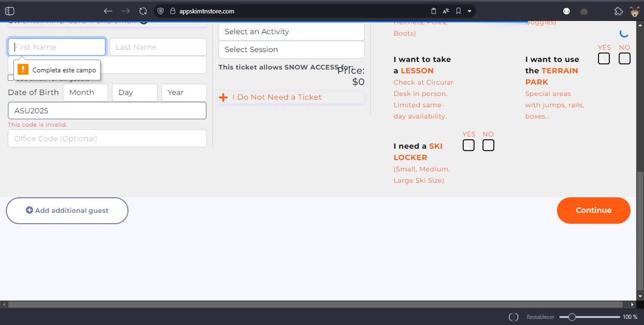
Task: Click the horizontal scrollbar right arrow
Action: tap(632, 304)
